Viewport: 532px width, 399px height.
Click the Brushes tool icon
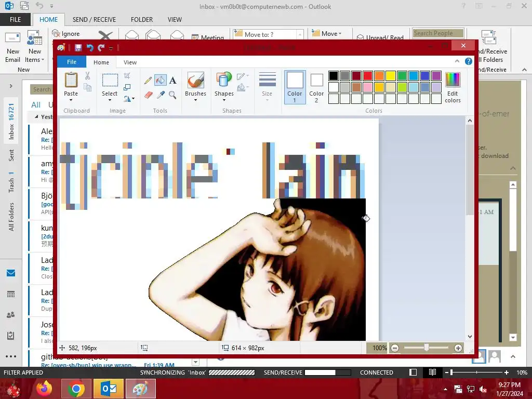(x=196, y=81)
